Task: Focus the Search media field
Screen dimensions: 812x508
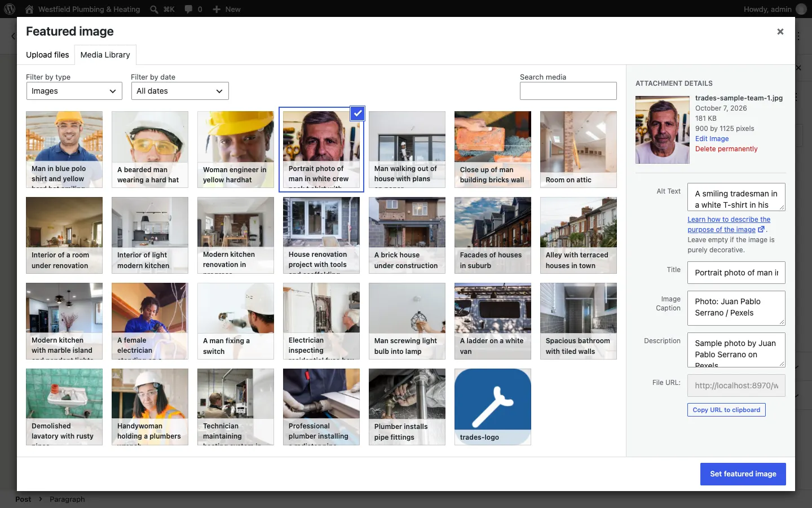Action: [x=568, y=91]
